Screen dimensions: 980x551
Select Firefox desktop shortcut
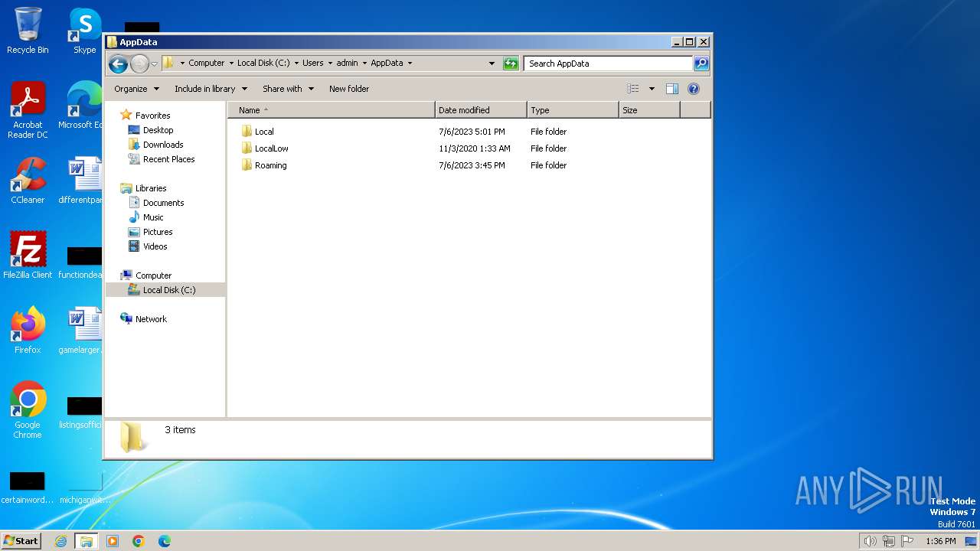coord(28,331)
